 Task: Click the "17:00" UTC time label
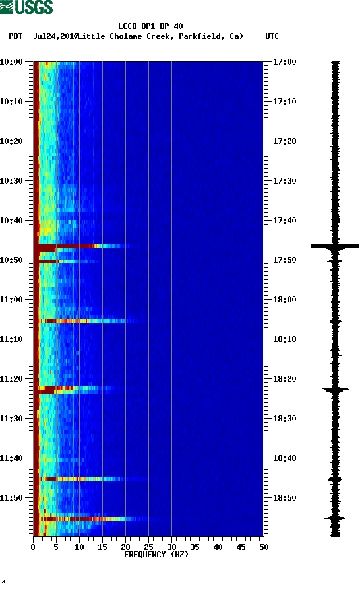(284, 61)
